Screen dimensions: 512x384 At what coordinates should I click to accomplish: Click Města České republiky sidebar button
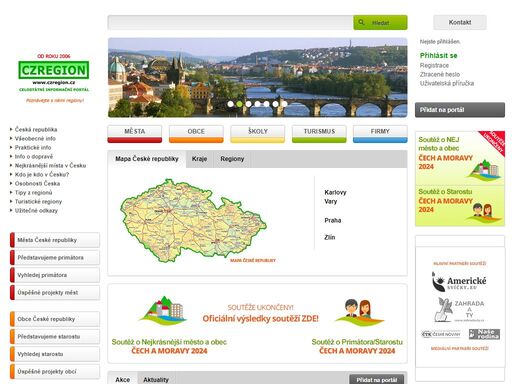point(55,240)
